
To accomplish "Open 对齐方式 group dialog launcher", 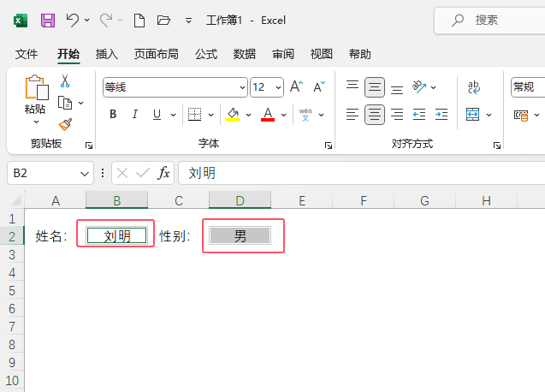I will [x=497, y=146].
